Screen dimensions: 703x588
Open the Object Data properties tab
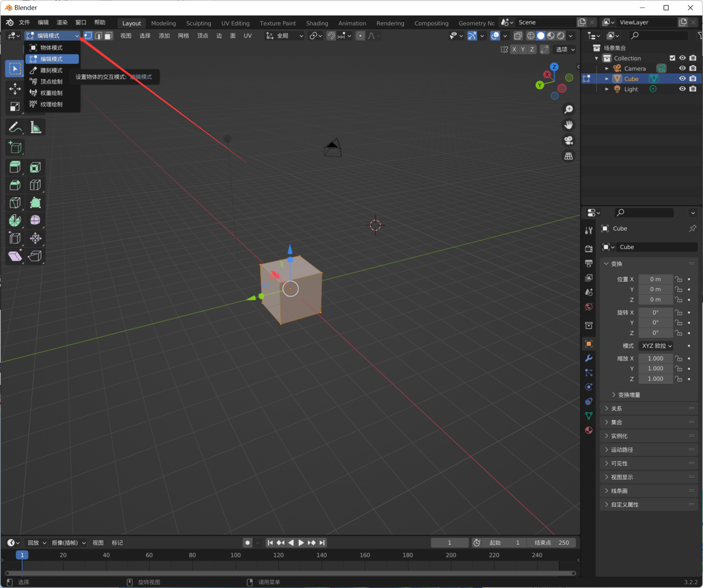(588, 416)
